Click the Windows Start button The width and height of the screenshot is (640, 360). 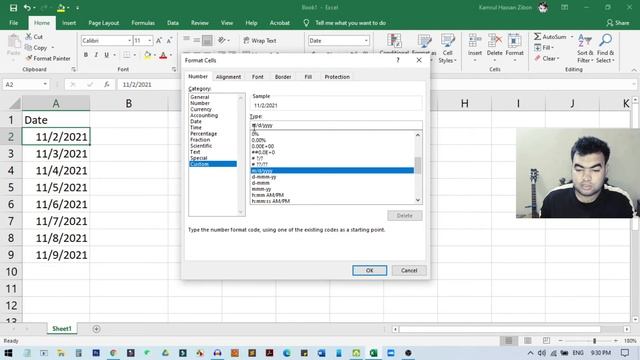(x=8, y=353)
